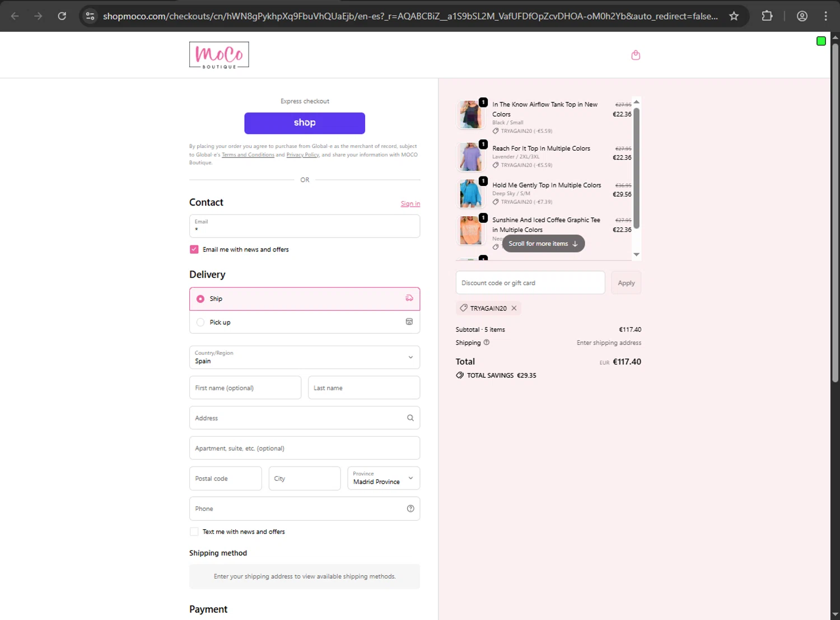Click the delivery truck icon in Ship row
The width and height of the screenshot is (840, 620).
tap(409, 299)
